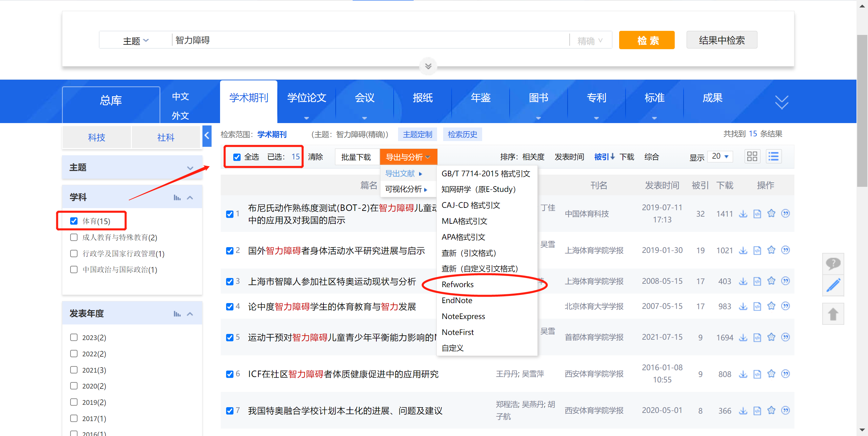Click the orange 检索 search button
Viewport: 868px width, 436px height.
(646, 40)
